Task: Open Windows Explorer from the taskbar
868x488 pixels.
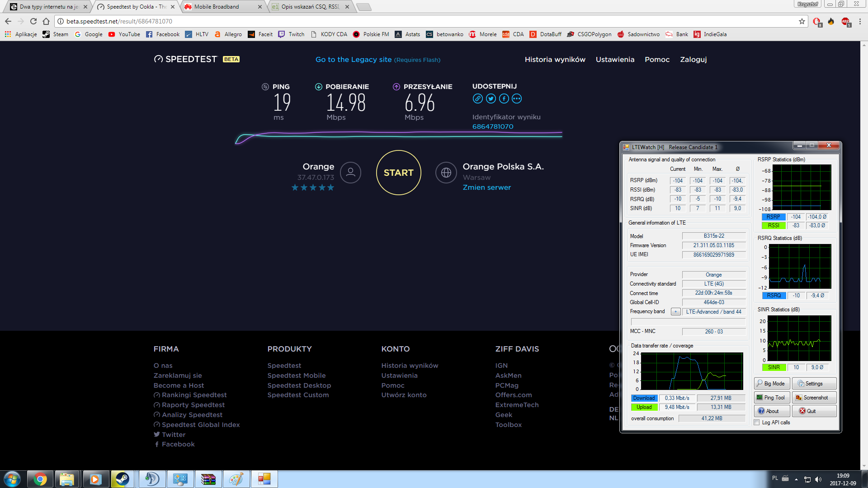Action: [67, 479]
